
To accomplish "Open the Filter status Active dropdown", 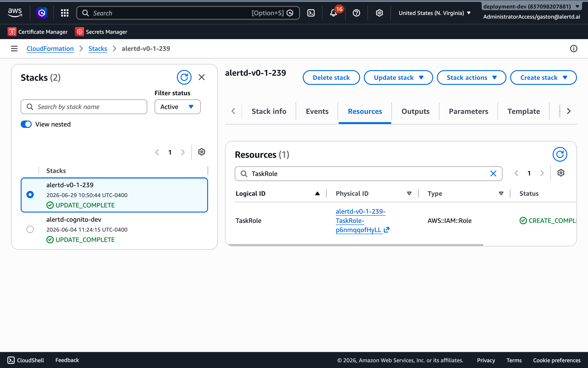I will coord(177,106).
